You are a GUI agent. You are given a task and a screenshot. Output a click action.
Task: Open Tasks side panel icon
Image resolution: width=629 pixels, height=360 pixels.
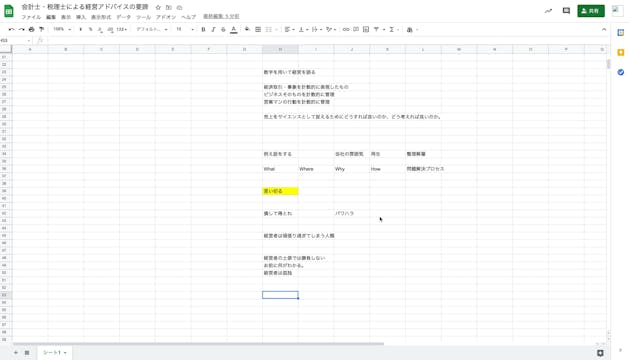(621, 72)
